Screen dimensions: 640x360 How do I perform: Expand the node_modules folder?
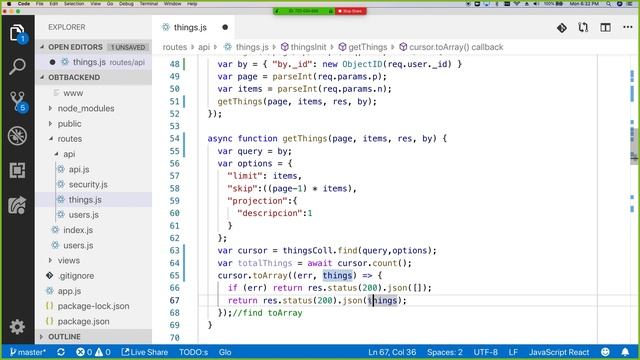(x=86, y=109)
